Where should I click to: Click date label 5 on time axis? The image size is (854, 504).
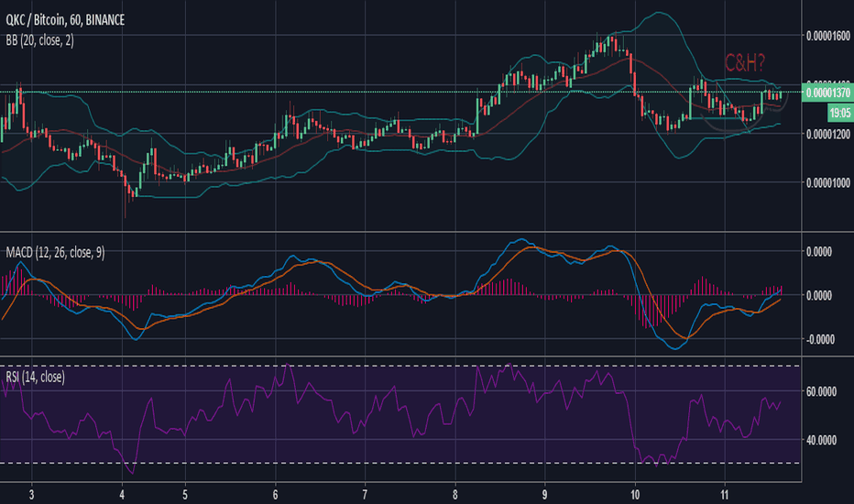(185, 495)
